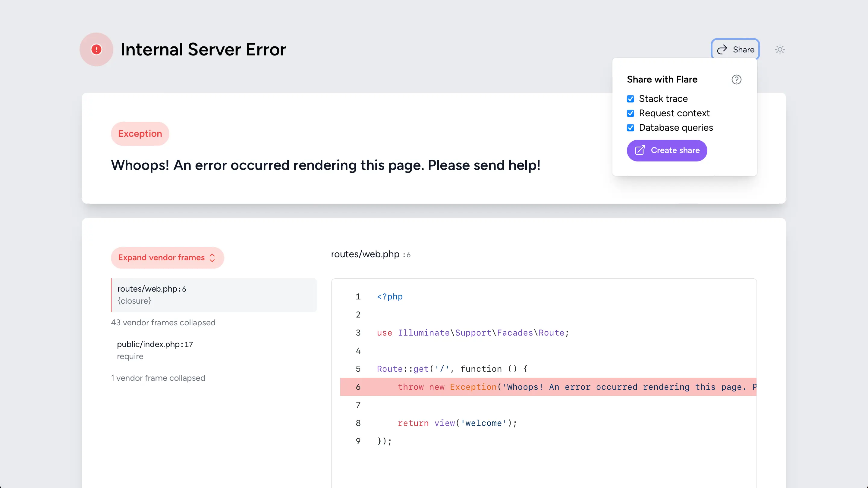Select the routes/web.php:6 closure frame

coord(214,295)
